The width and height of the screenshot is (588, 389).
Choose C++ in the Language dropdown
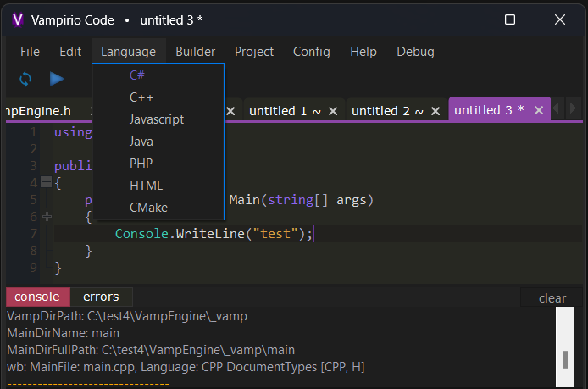(141, 97)
